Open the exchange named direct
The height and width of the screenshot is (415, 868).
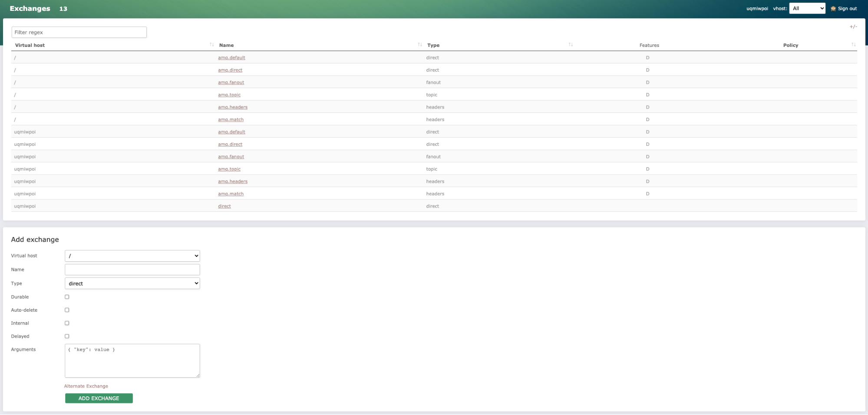[224, 206]
